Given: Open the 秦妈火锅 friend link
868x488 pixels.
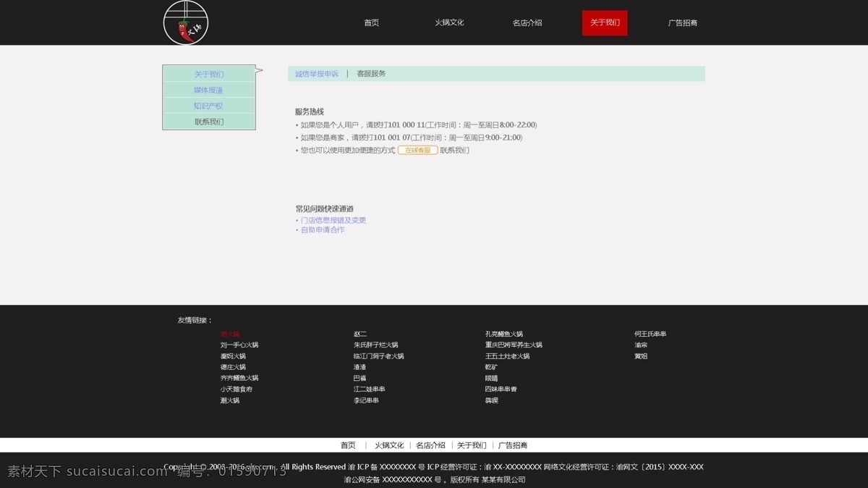Looking at the screenshot, I should [233, 356].
